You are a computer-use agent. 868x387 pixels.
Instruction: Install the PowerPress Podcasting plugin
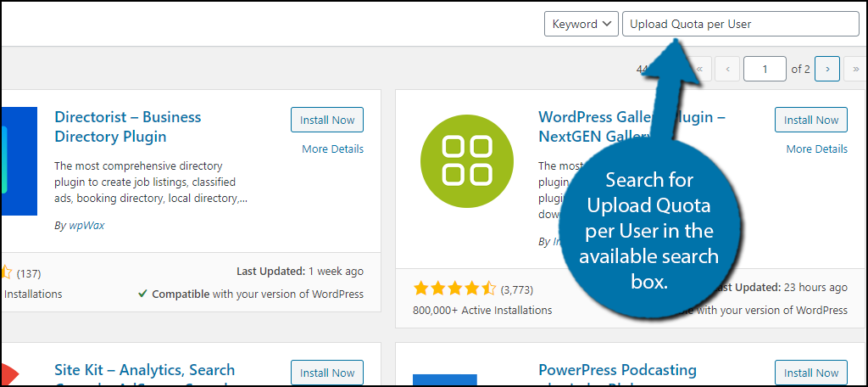pyautogui.click(x=811, y=373)
